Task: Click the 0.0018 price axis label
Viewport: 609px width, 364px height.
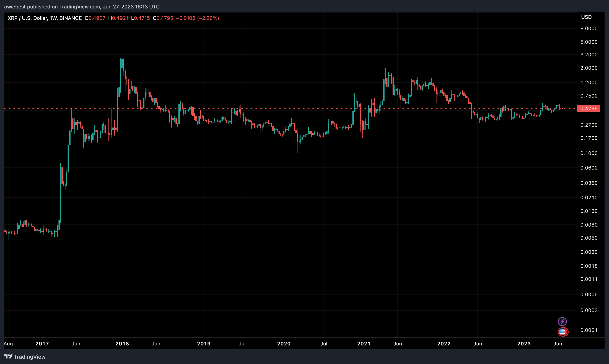Action: pos(589,266)
